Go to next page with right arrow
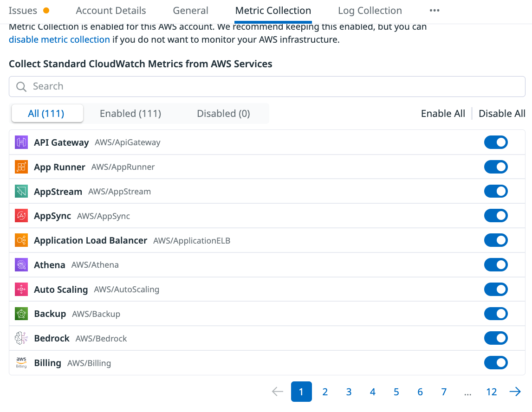 coord(515,392)
